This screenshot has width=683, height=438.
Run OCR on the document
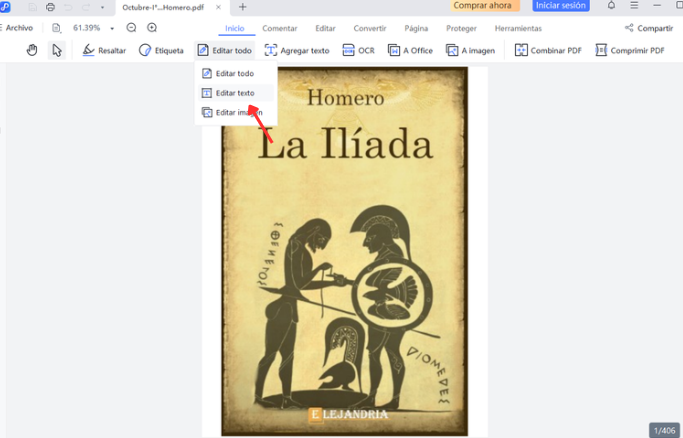click(358, 51)
